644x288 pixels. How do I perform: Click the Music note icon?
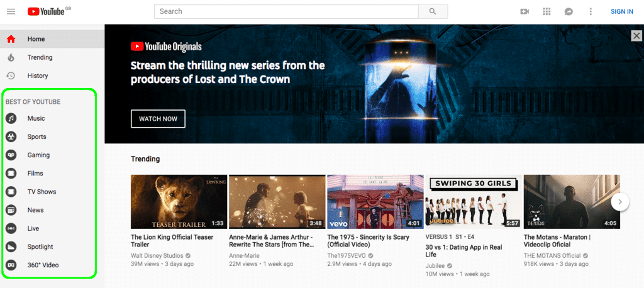pyautogui.click(x=11, y=118)
